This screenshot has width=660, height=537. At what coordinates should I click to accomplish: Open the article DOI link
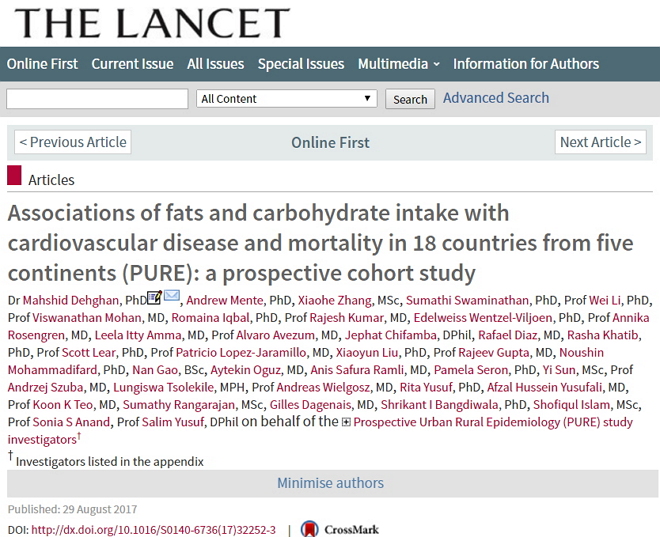(x=154, y=530)
